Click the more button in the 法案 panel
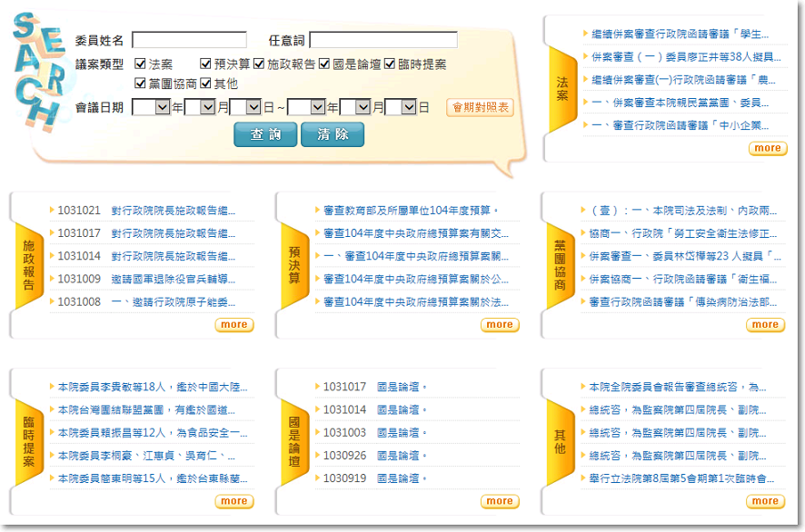 (767, 148)
